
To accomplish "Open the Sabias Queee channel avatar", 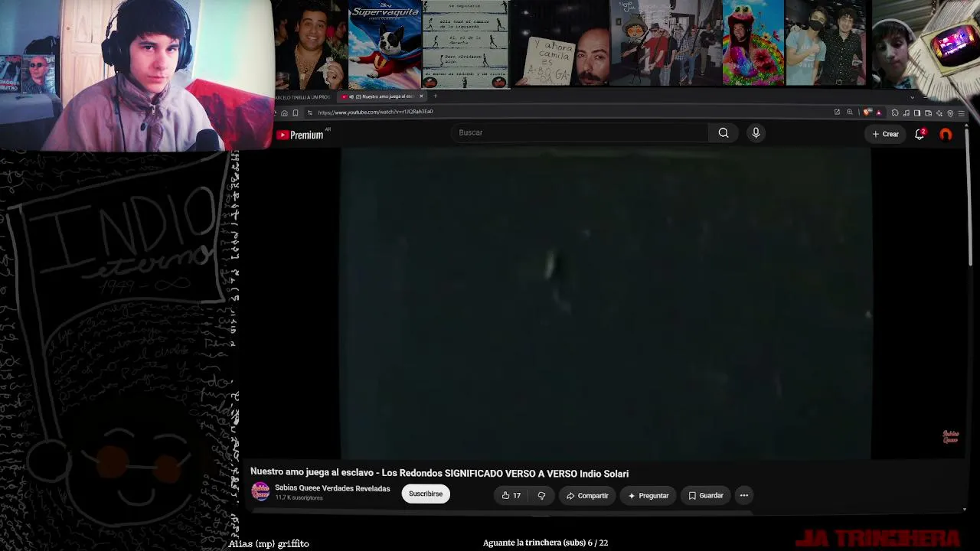I will [260, 491].
